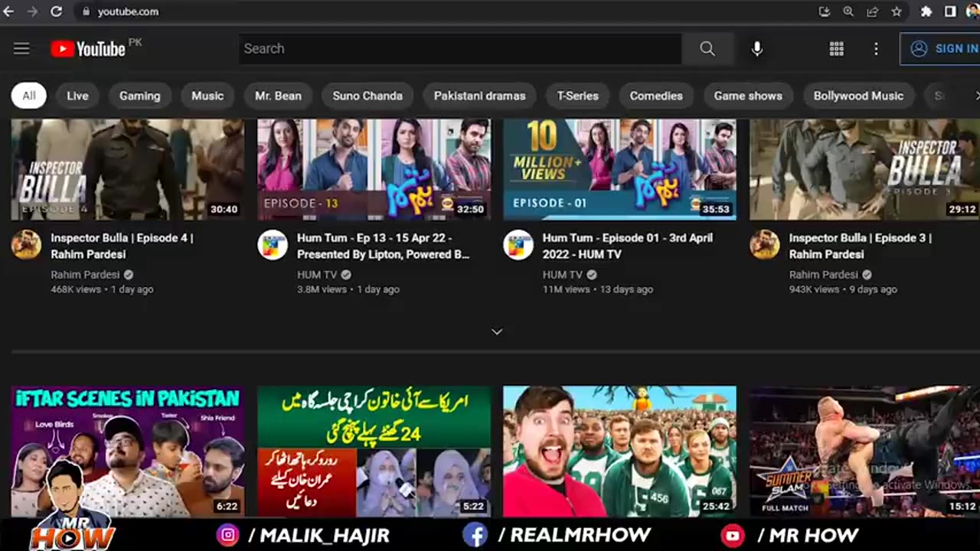The width and height of the screenshot is (980, 551).
Task: Reload the page with refresh icon
Action: (x=56, y=11)
